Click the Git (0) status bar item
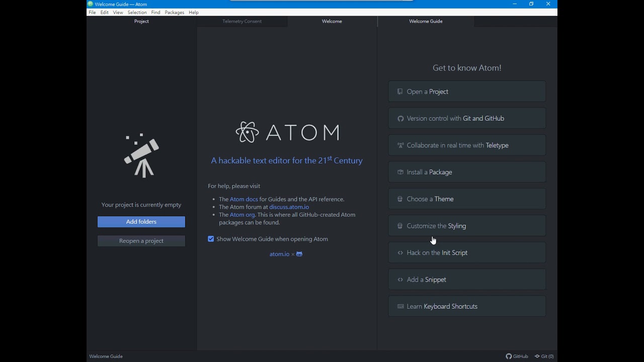This screenshot has height=362, width=644. coord(544,356)
